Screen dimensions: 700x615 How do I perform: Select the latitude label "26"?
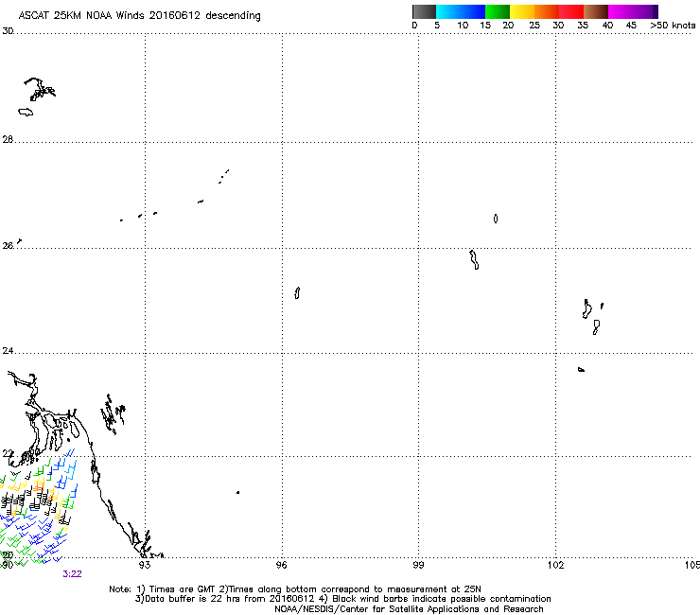point(8,246)
